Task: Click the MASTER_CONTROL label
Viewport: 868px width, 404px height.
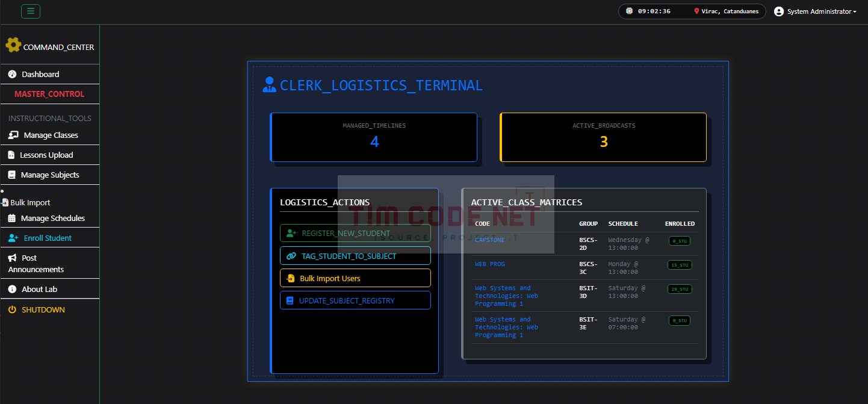Action: coord(49,94)
